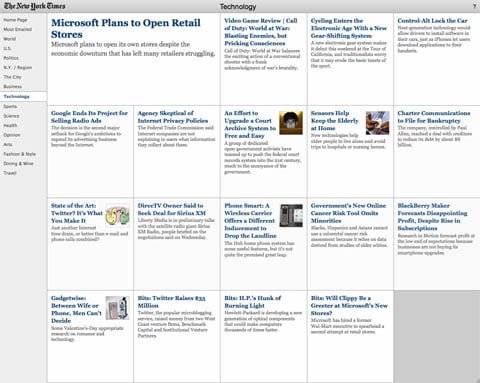The image size is (480, 383).
Task: Open the Science section
Action: click(11, 116)
